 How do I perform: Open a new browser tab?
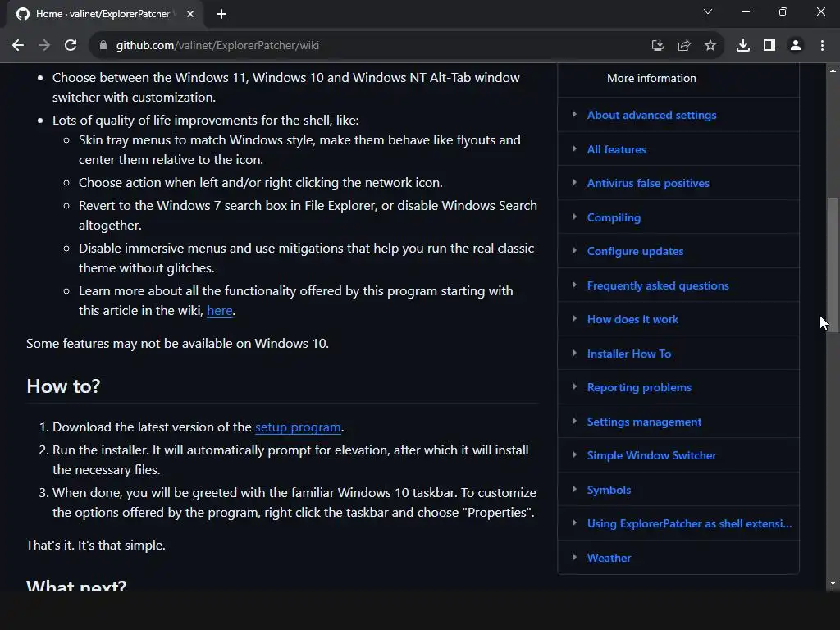tap(221, 14)
